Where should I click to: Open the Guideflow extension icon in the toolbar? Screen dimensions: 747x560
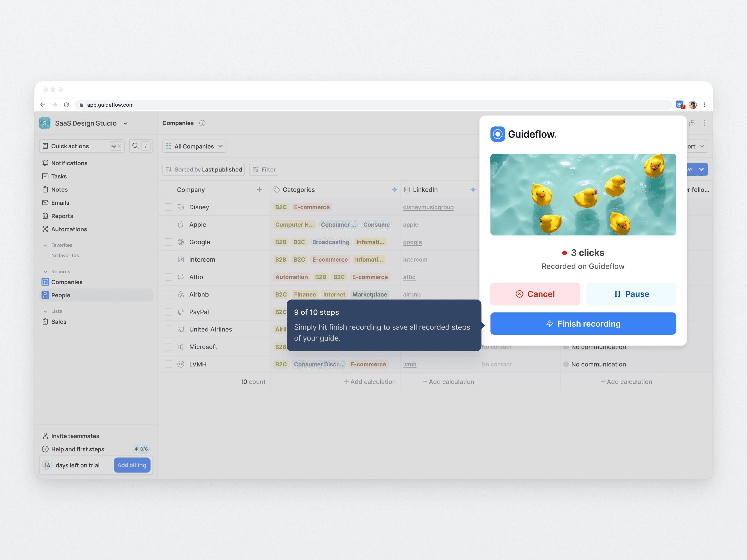pyautogui.click(x=680, y=105)
